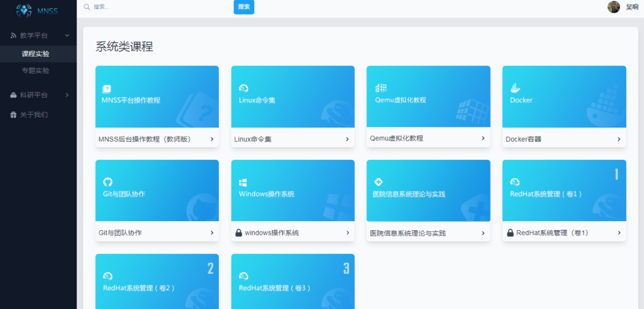Click the lock icon beside RedHat系统管理（卷1）
644x309 pixels.
tap(511, 233)
